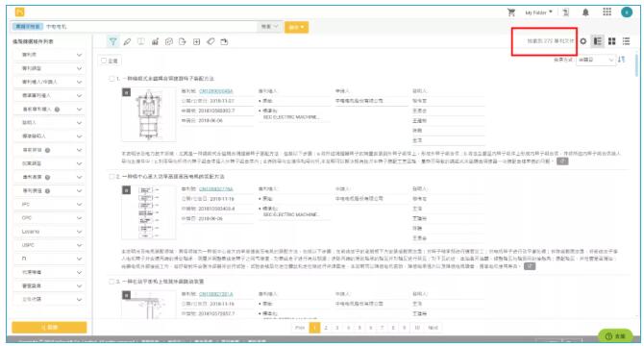Open the shopping cart icon
The image size is (644, 346).
click(511, 12)
